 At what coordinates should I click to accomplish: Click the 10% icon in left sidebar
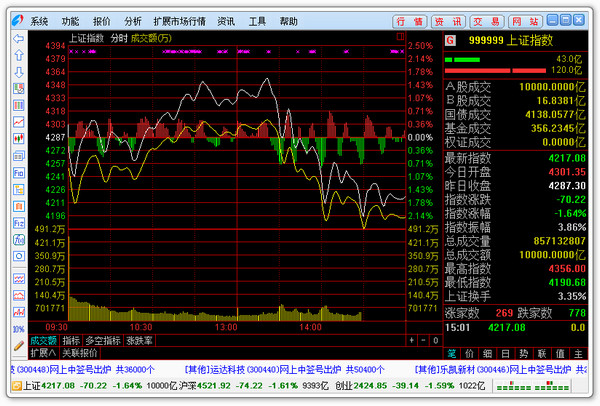[x=18, y=329]
